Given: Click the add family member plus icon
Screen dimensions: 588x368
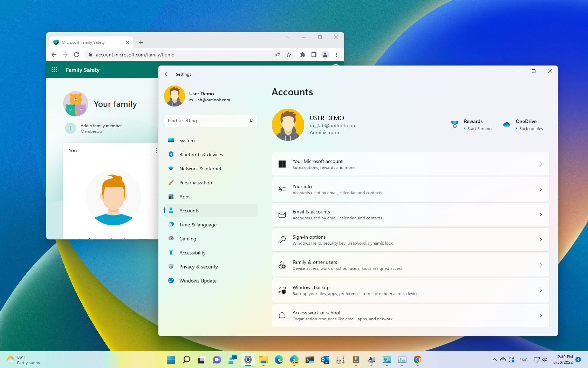Looking at the screenshot, I should 70,128.
